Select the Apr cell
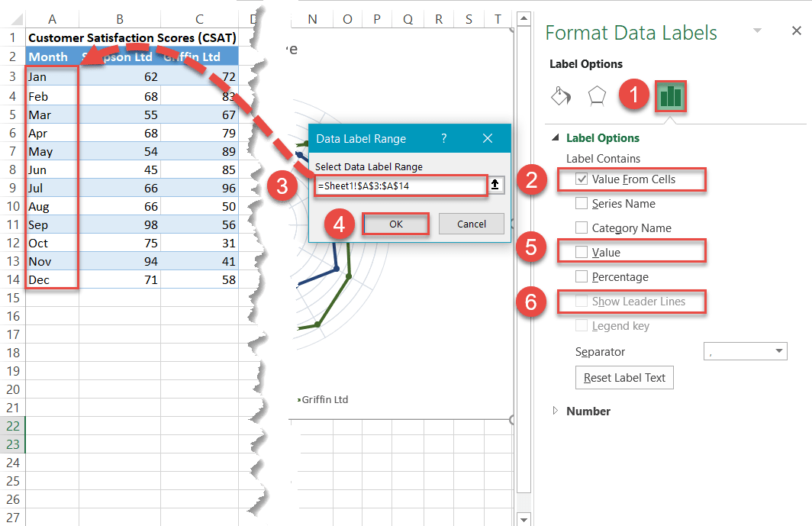The height and width of the screenshot is (526, 812). coord(53,133)
